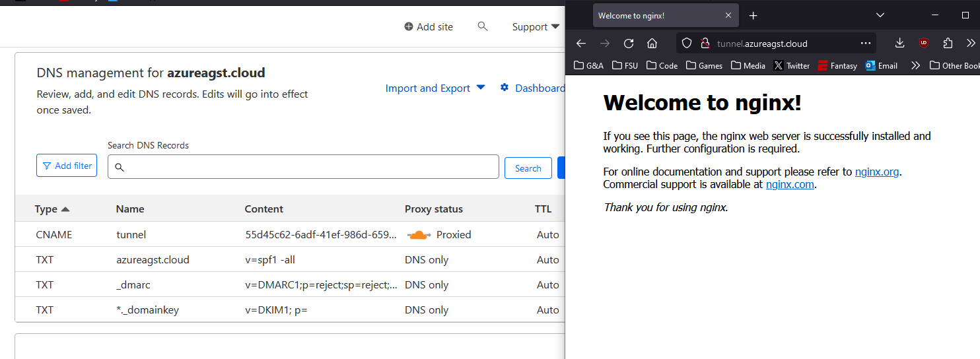
Task: Show more toolbar tools chevrons
Action: (971, 44)
